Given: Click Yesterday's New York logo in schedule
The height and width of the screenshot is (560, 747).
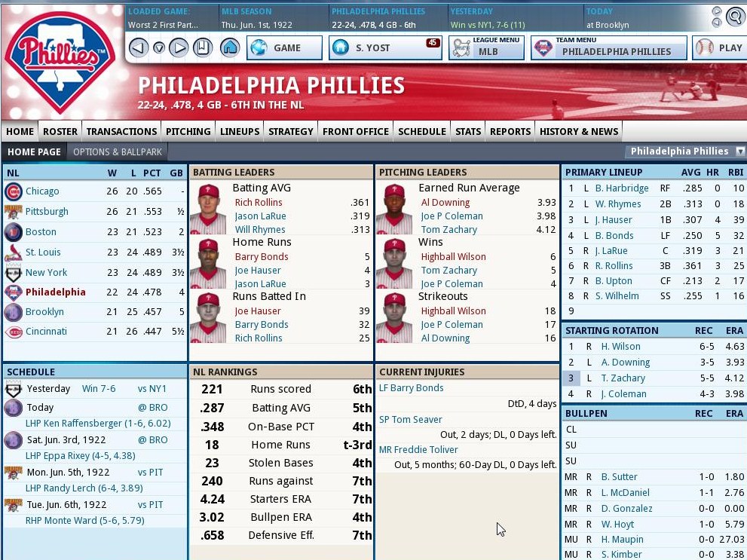Looking at the screenshot, I should [x=13, y=389].
